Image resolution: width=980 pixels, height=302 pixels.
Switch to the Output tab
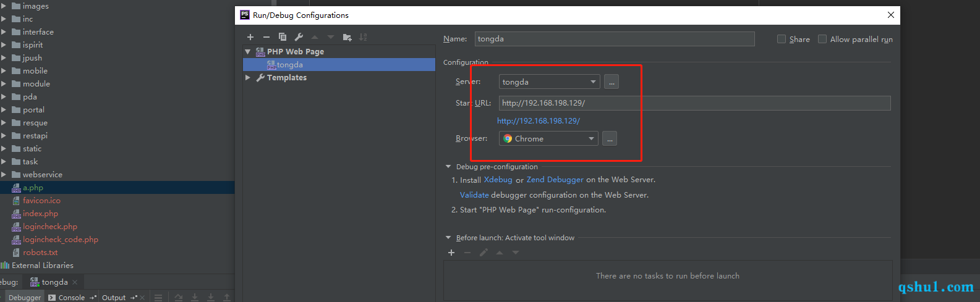pos(114,297)
